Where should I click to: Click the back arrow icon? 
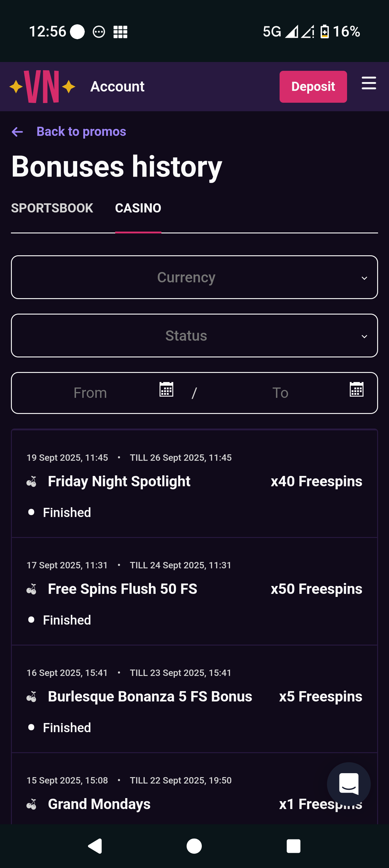[17, 132]
